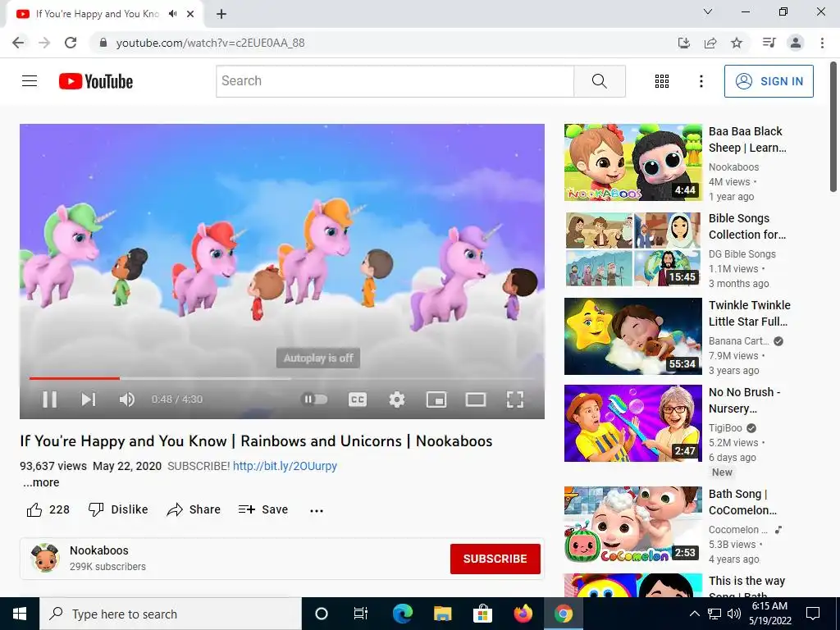840x630 pixels.
Task: Open Chrome three-dot menu
Action: [x=822, y=43]
